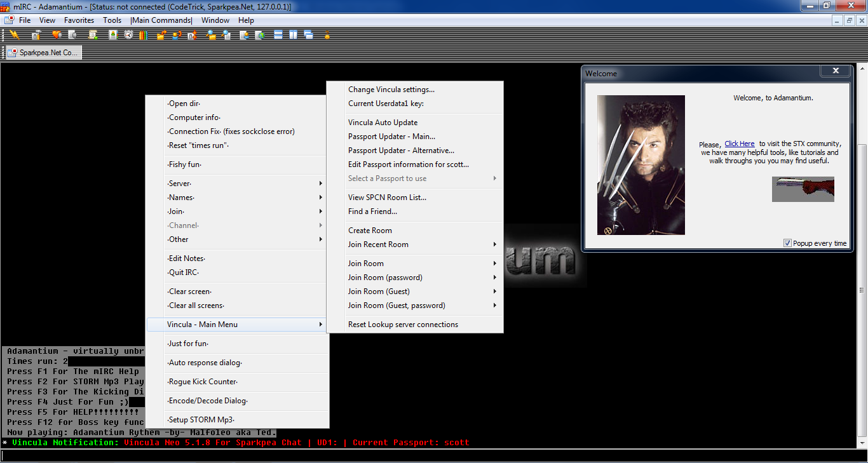
Task: Click the mIRC icon beside File menu
Action: click(x=9, y=20)
